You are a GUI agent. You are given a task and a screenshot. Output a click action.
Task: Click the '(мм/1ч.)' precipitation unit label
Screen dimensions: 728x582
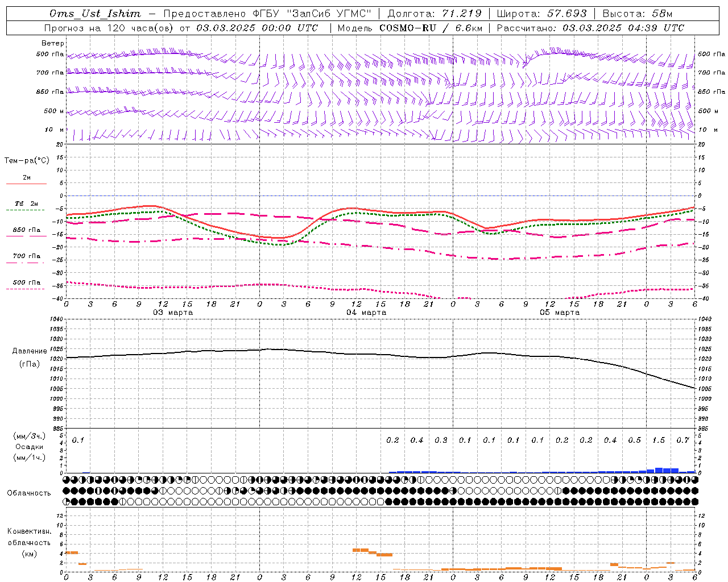click(29, 458)
